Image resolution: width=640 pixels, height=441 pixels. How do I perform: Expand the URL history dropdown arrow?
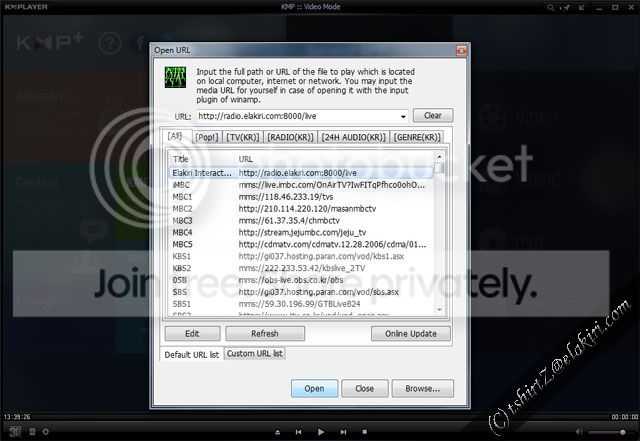(403, 117)
